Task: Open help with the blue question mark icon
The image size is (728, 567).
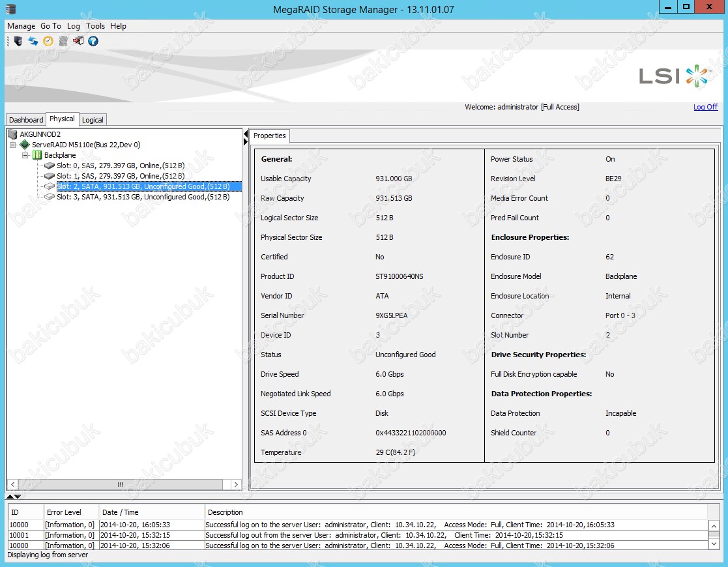Action: tap(93, 41)
